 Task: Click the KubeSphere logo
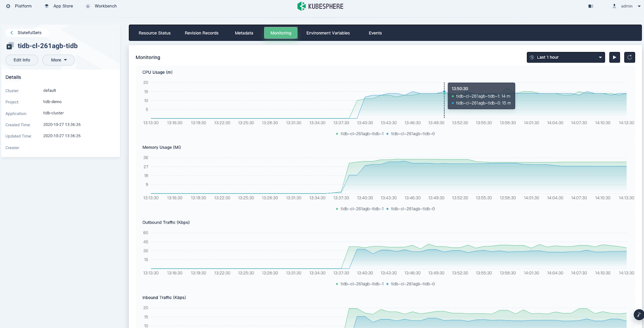320,6
